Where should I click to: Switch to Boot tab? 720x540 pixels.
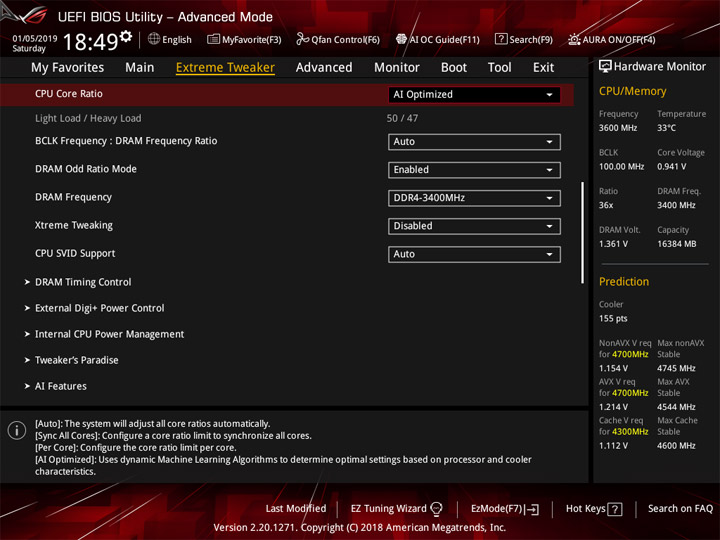tap(454, 68)
